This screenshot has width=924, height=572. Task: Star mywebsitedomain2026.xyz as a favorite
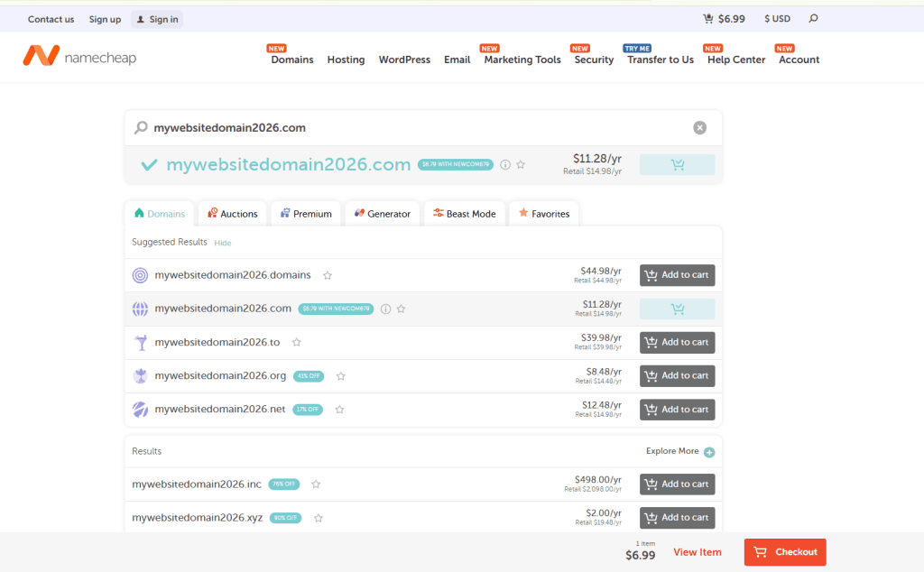(319, 518)
